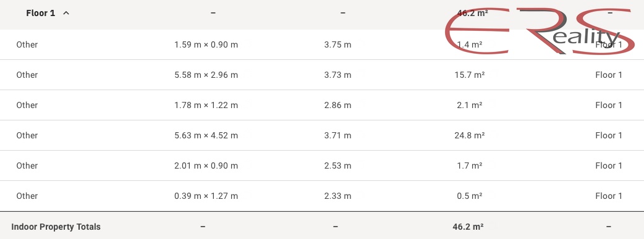Click the Floor 1 header label
This screenshot has height=239, width=644.
click(40, 13)
